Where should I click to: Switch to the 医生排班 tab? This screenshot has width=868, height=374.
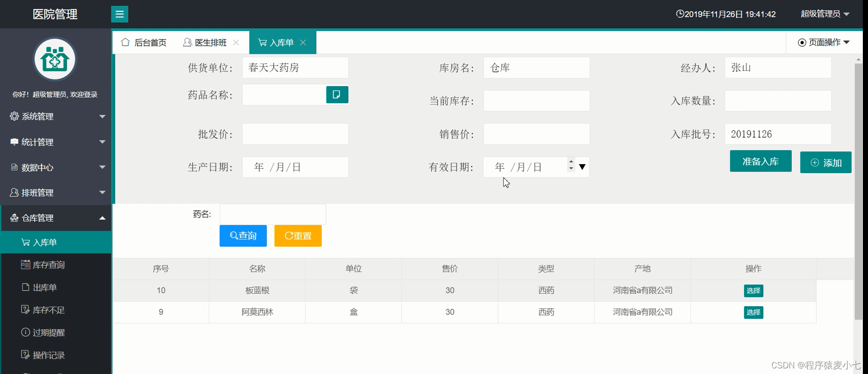[x=211, y=43]
